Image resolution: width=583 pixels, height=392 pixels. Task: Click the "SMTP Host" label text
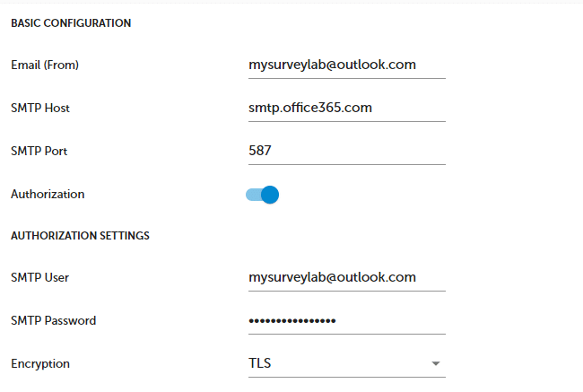coord(40,108)
